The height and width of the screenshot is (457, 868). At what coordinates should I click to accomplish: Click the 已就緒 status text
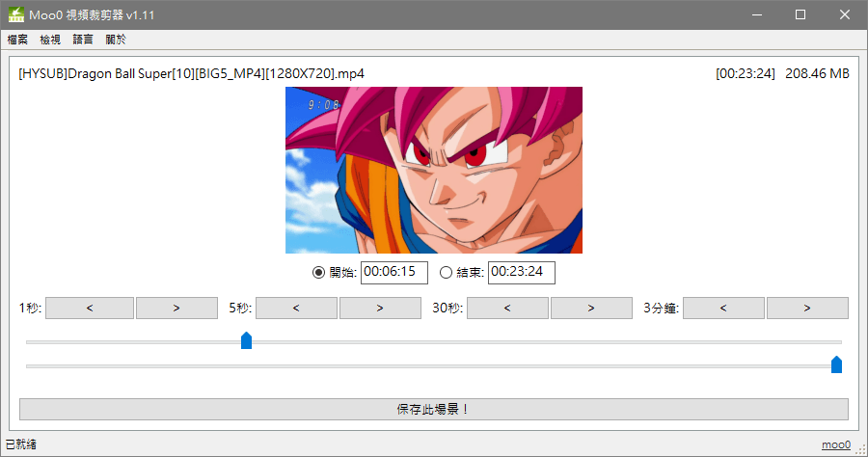tap(21, 444)
